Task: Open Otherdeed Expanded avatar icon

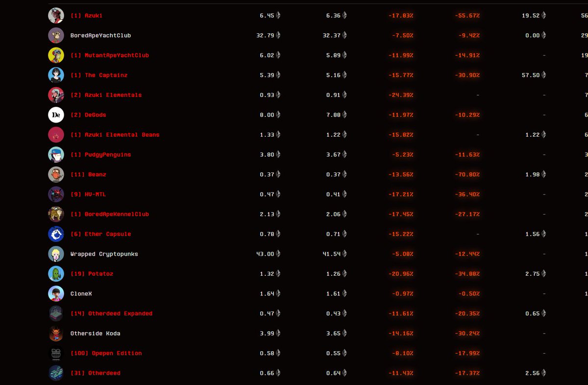Action: point(56,313)
